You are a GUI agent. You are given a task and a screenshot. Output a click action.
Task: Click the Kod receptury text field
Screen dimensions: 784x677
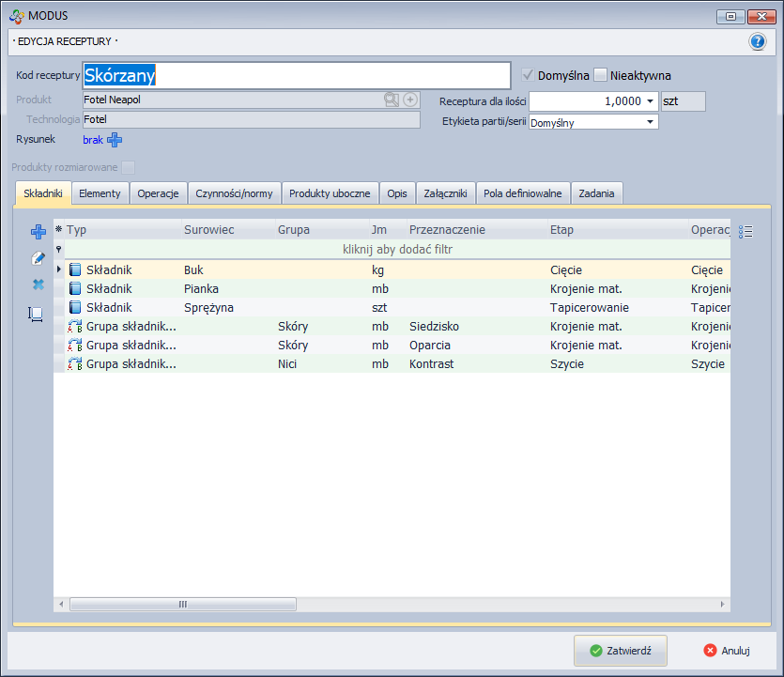pyautogui.click(x=296, y=75)
